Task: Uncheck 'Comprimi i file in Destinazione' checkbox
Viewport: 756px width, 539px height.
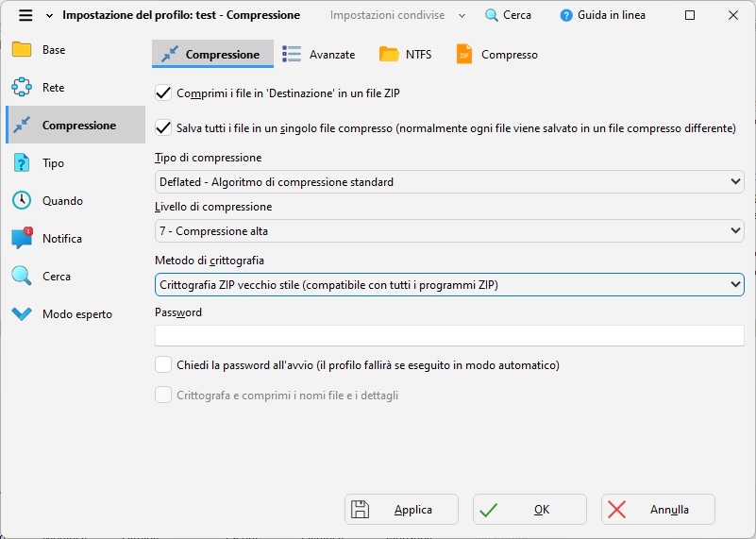Action: (163, 93)
